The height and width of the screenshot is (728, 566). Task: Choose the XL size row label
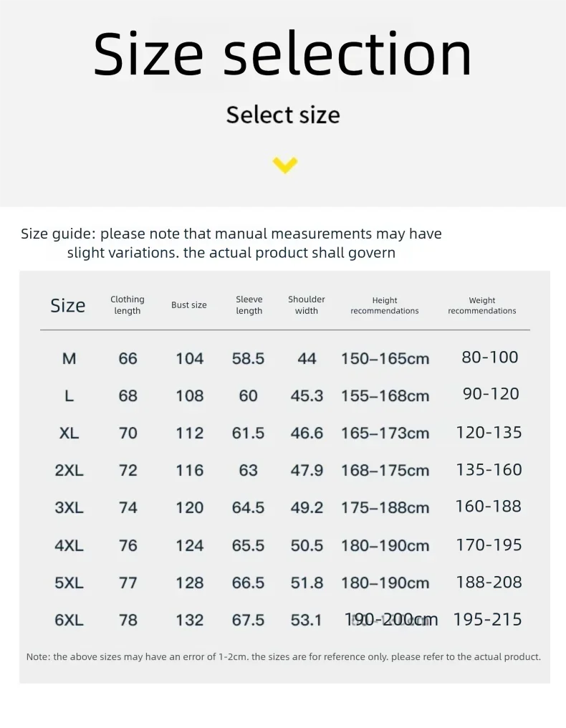pos(69,433)
